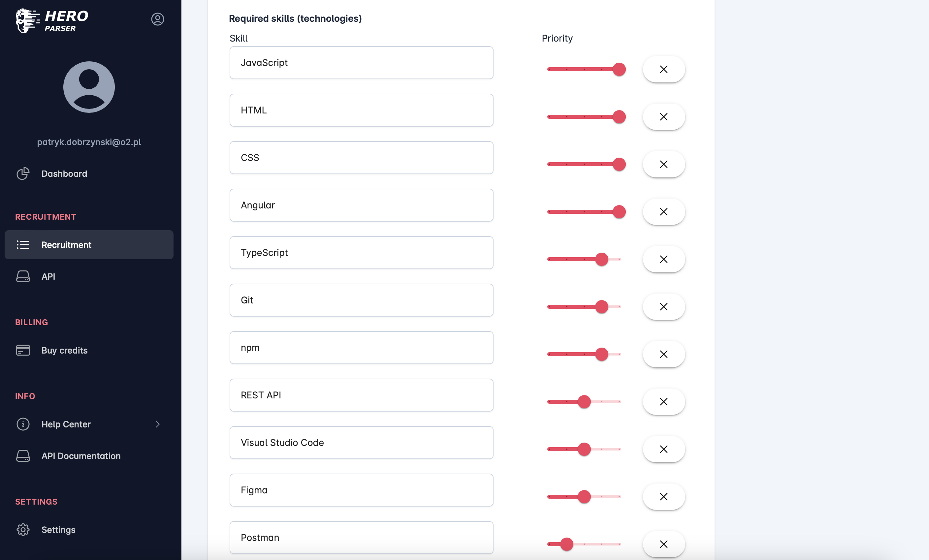This screenshot has height=560, width=929.
Task: Remove the Postman skill
Action: (x=663, y=544)
